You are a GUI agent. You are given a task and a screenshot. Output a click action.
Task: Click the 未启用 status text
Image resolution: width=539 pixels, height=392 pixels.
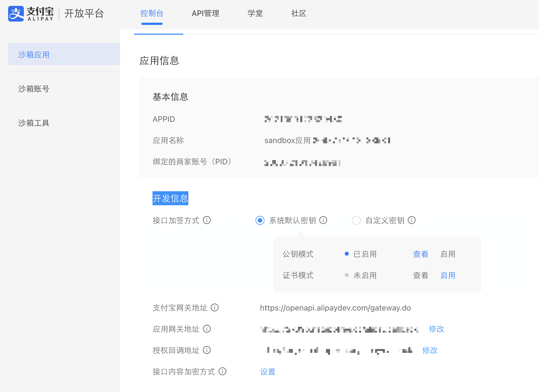click(365, 275)
